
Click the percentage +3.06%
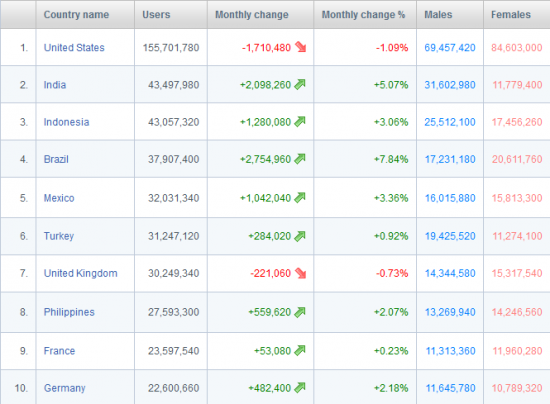[x=391, y=122]
